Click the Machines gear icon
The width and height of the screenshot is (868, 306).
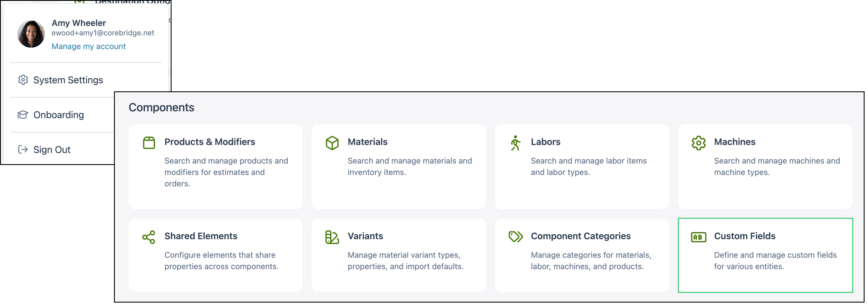pyautogui.click(x=698, y=143)
